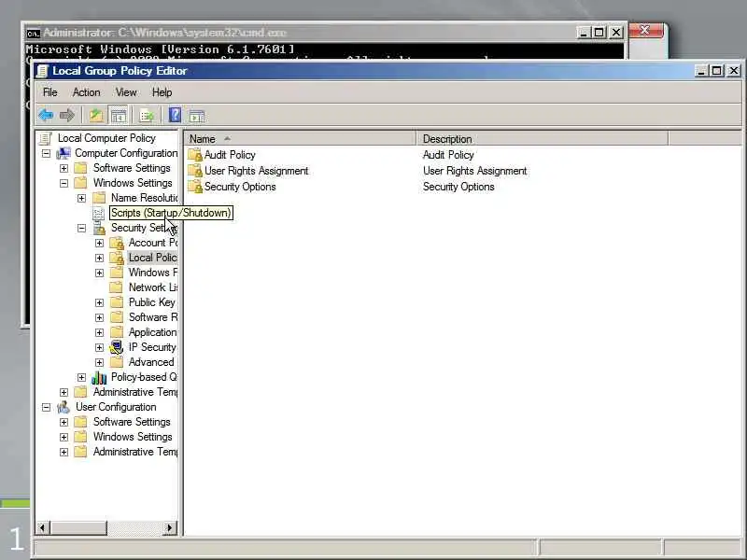Screen dimensions: 747x560
Task: Click the Local Group Policy Editor title icon
Action: (x=42, y=71)
